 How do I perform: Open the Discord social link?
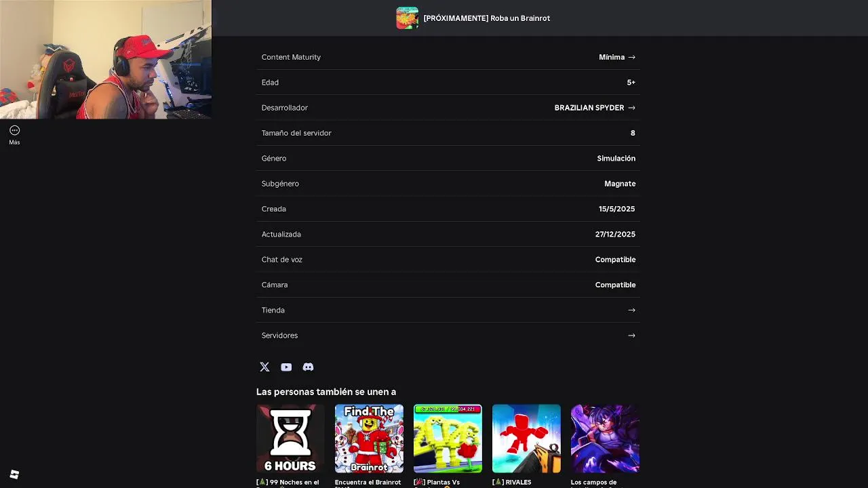pyautogui.click(x=308, y=367)
